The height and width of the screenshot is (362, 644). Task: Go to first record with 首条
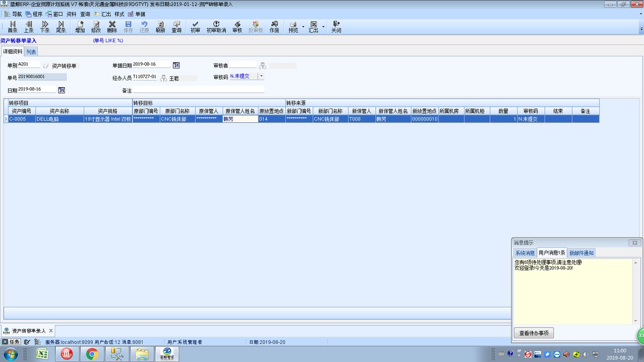click(12, 27)
